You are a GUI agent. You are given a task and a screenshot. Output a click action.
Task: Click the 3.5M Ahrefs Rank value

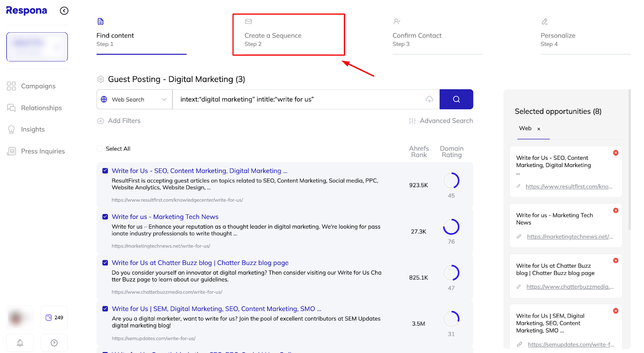(419, 324)
